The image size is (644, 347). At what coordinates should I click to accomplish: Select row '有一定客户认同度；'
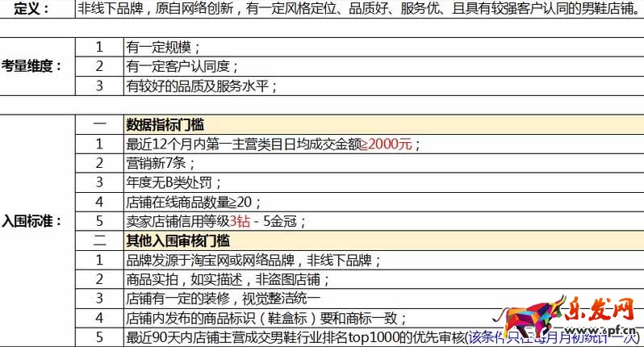pyautogui.click(x=383, y=66)
